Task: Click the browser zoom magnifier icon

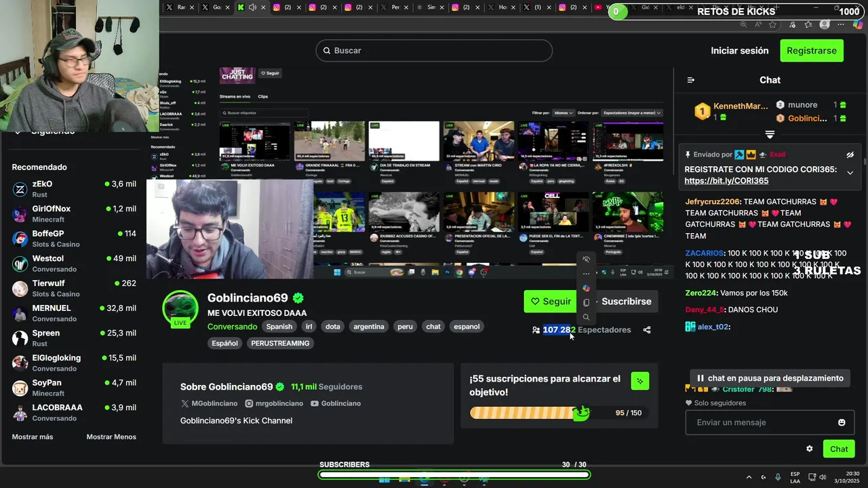Action: (744, 24)
